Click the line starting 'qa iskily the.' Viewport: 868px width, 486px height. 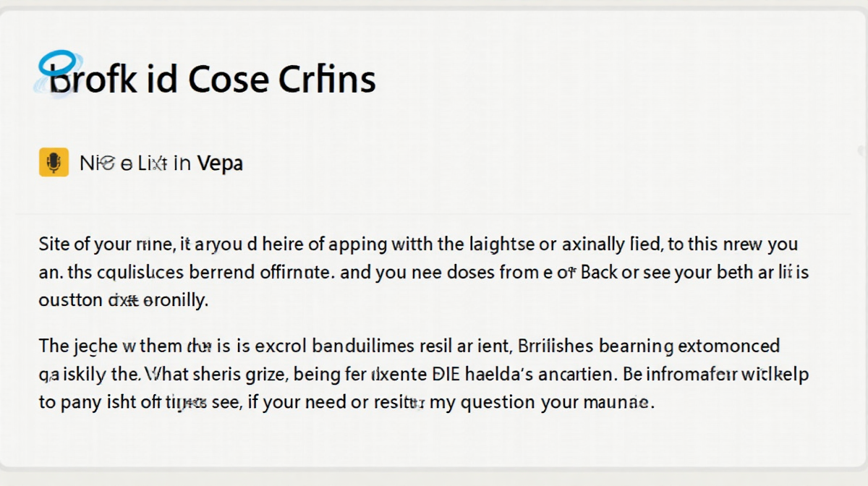pos(423,375)
